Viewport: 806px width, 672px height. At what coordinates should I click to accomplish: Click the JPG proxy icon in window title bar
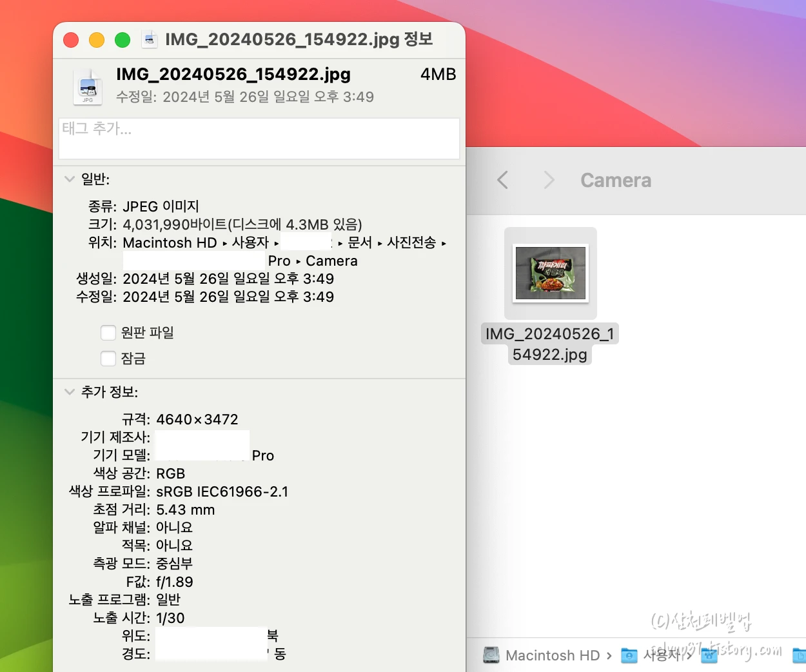point(150,39)
